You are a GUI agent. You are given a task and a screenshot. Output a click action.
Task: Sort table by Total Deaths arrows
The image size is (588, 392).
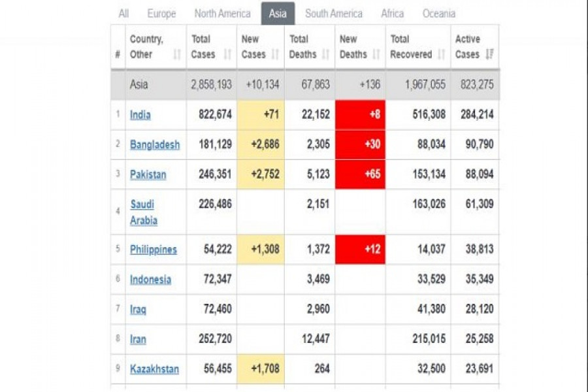click(326, 55)
